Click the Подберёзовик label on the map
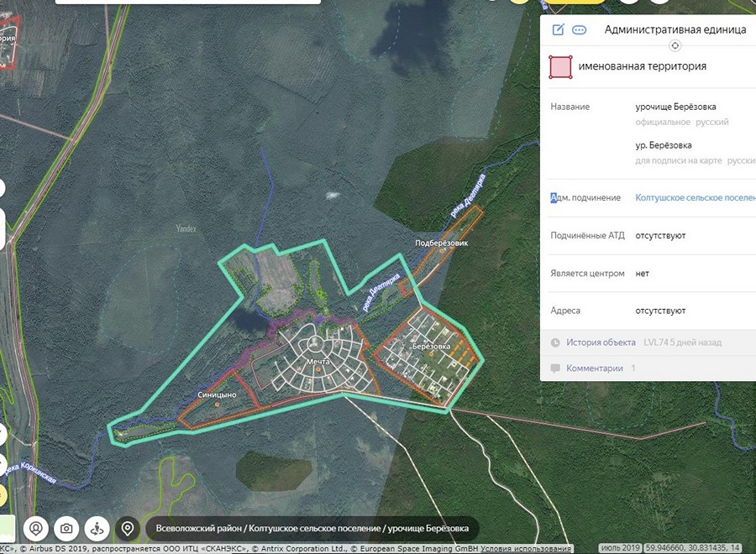This screenshot has width=756, height=554. 440,243
